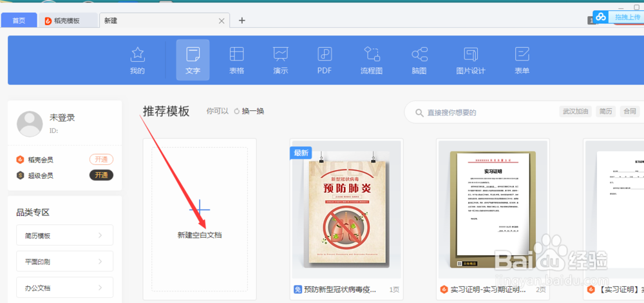
Task: Click the 简历 search tag
Action: point(606,112)
